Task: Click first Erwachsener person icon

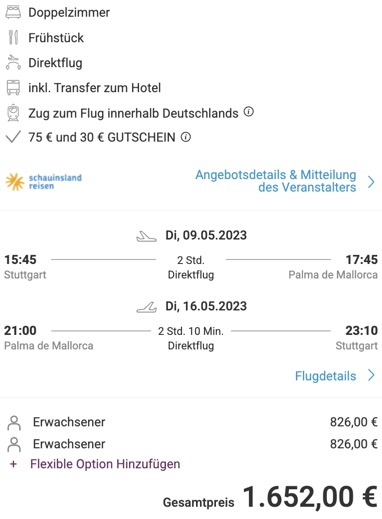Action: [x=14, y=423]
